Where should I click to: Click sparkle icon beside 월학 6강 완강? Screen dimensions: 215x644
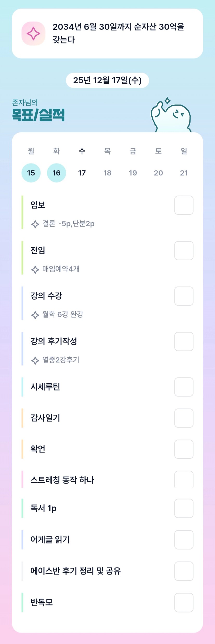coord(35,315)
